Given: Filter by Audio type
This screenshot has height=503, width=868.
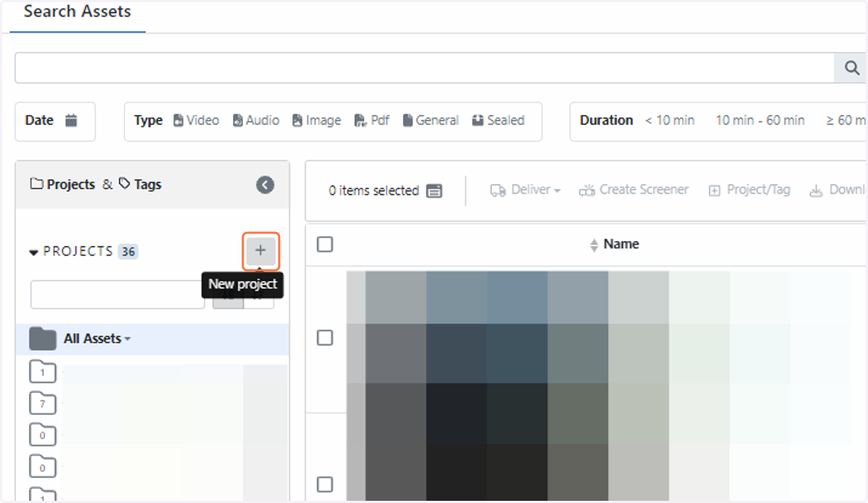Looking at the screenshot, I should point(256,121).
